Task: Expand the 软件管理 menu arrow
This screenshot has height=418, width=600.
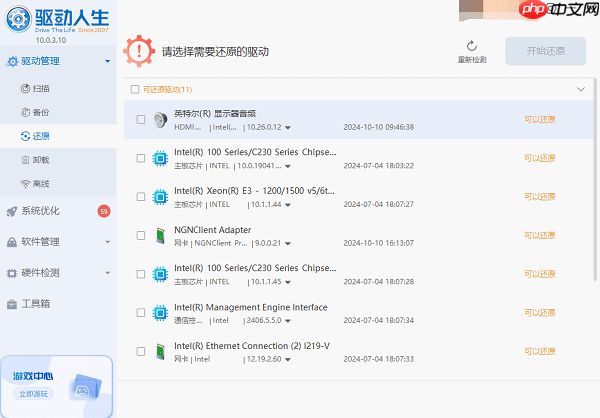Action: pos(108,242)
